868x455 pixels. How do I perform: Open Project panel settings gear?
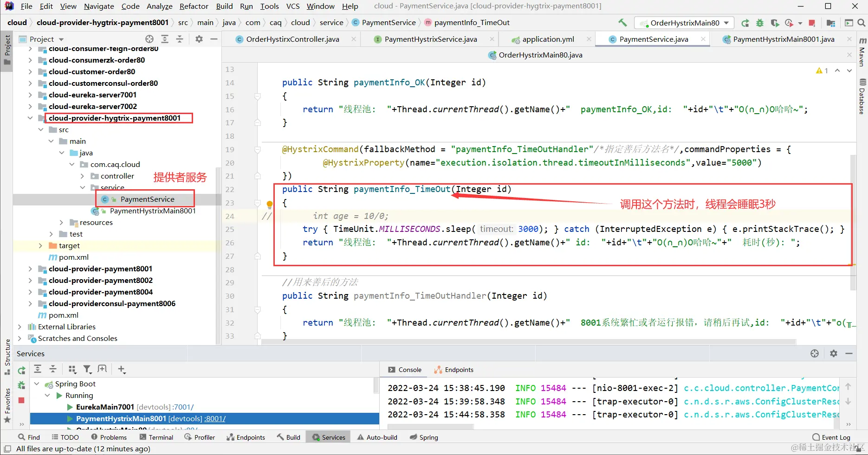199,39
